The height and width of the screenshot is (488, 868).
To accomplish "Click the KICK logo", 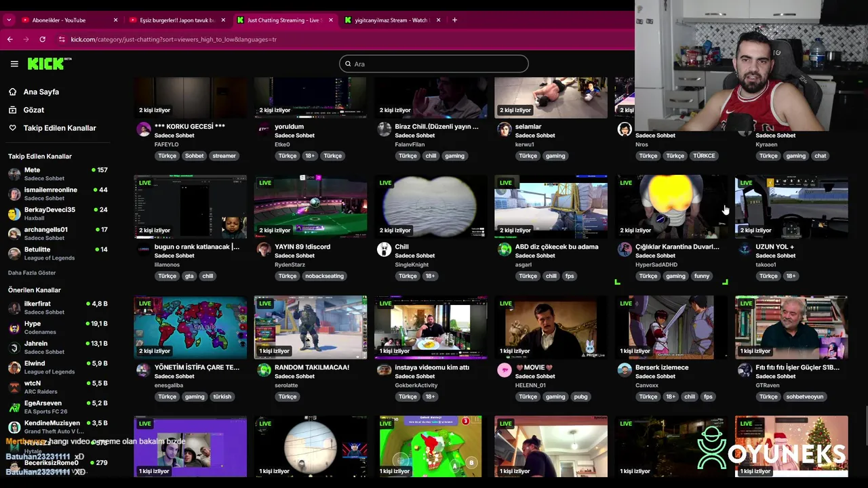I will [50, 64].
